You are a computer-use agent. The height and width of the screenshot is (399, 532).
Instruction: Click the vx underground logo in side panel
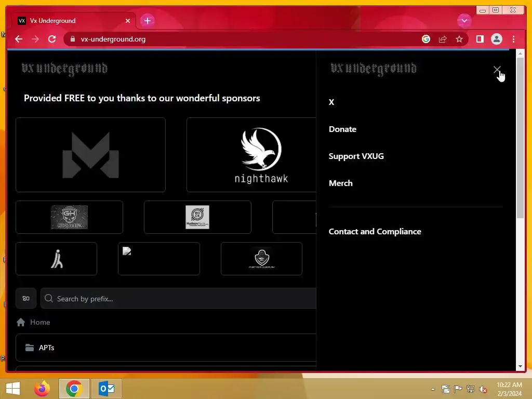click(374, 69)
